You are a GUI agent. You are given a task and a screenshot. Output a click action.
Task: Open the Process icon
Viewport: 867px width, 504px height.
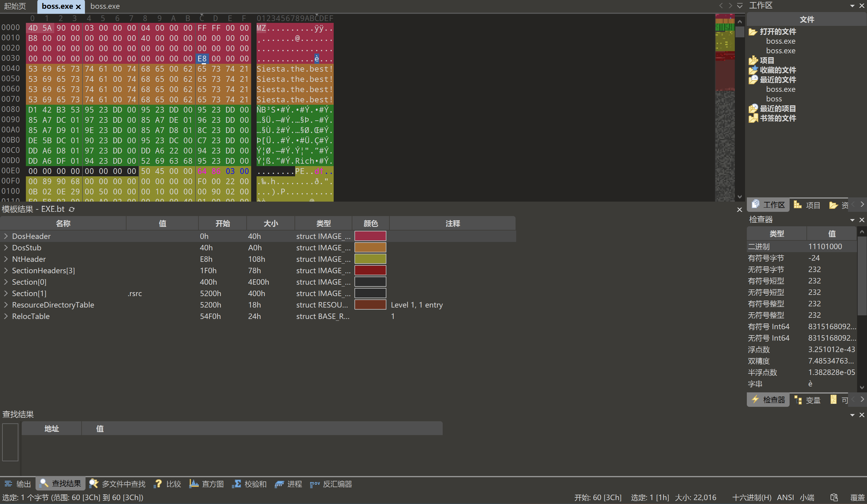(x=279, y=484)
